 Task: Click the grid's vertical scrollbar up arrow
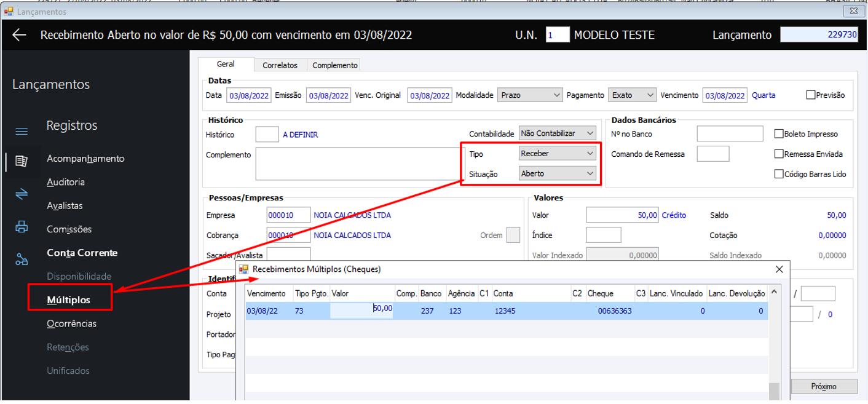tap(775, 293)
